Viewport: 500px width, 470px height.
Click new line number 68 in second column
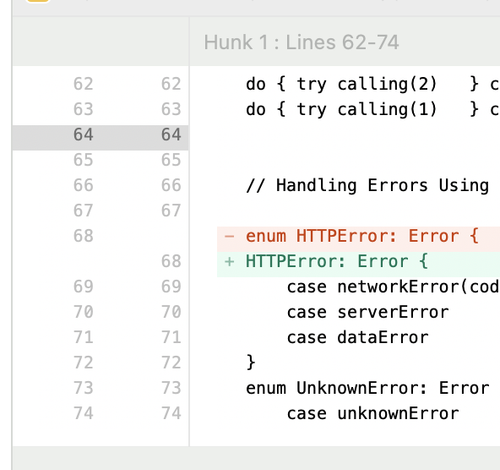[x=171, y=261]
